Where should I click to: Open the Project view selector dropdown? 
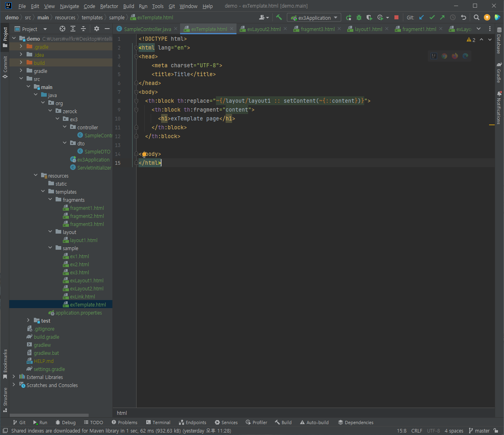(x=31, y=29)
